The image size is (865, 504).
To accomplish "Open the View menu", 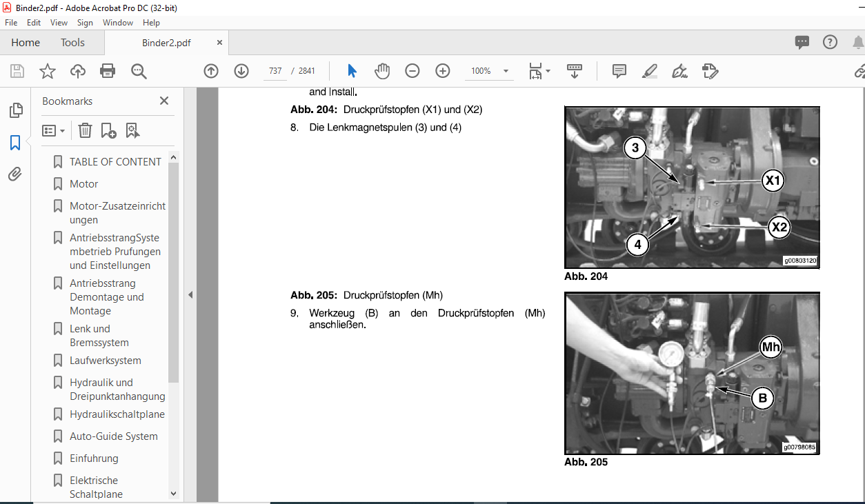I will pos(59,23).
